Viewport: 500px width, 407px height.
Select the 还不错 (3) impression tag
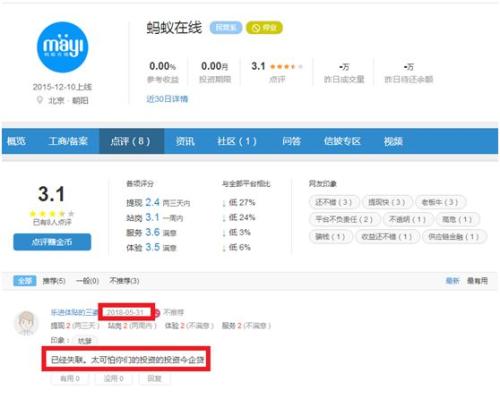334,202
